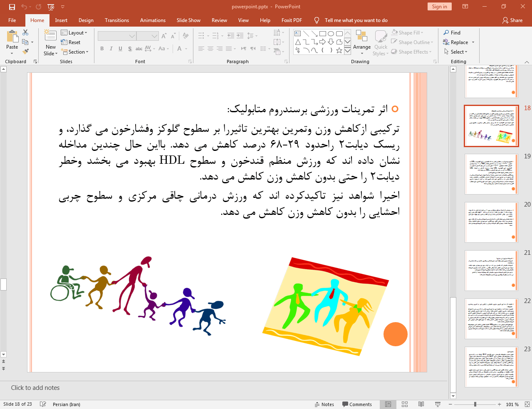The image size is (532, 409).
Task: Click the Sign in button
Action: (x=439, y=6)
